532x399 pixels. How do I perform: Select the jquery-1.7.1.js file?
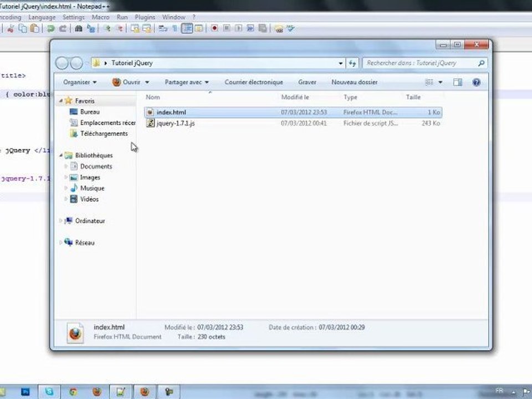pos(176,123)
